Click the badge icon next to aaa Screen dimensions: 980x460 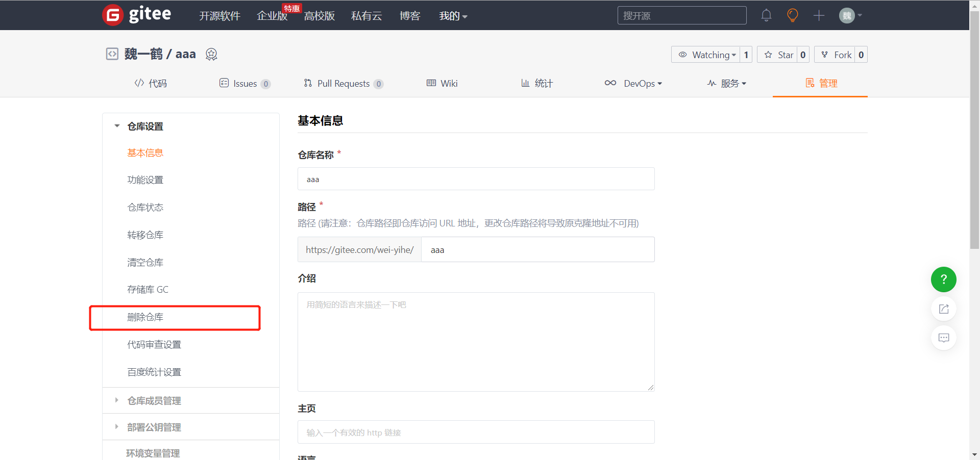(x=211, y=54)
